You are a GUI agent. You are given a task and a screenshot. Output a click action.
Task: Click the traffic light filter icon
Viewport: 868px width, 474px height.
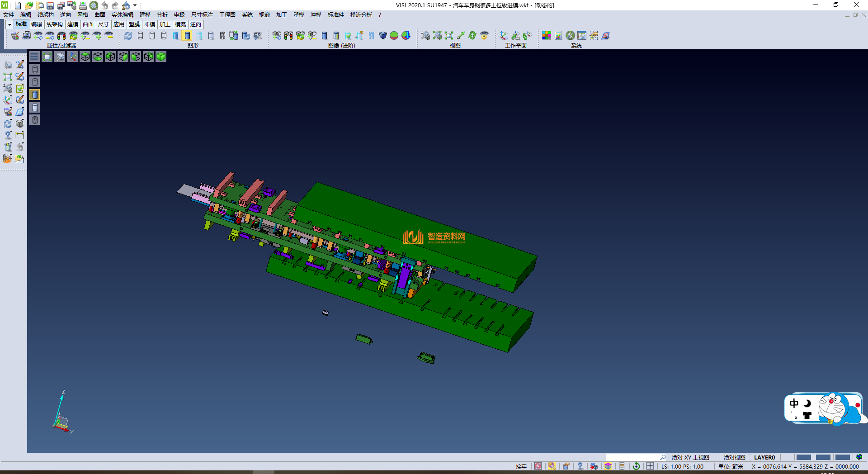pos(61,35)
